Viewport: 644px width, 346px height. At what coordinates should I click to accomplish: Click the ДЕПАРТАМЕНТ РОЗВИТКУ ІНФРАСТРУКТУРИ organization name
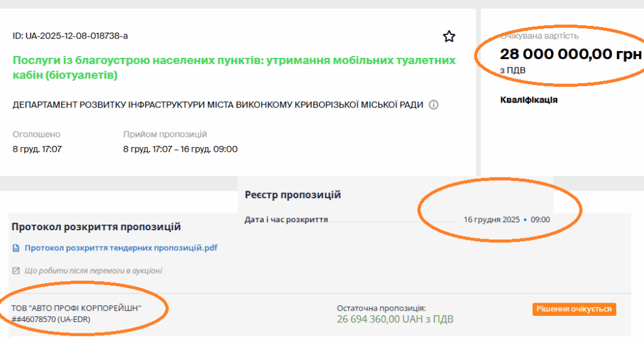[x=218, y=104]
